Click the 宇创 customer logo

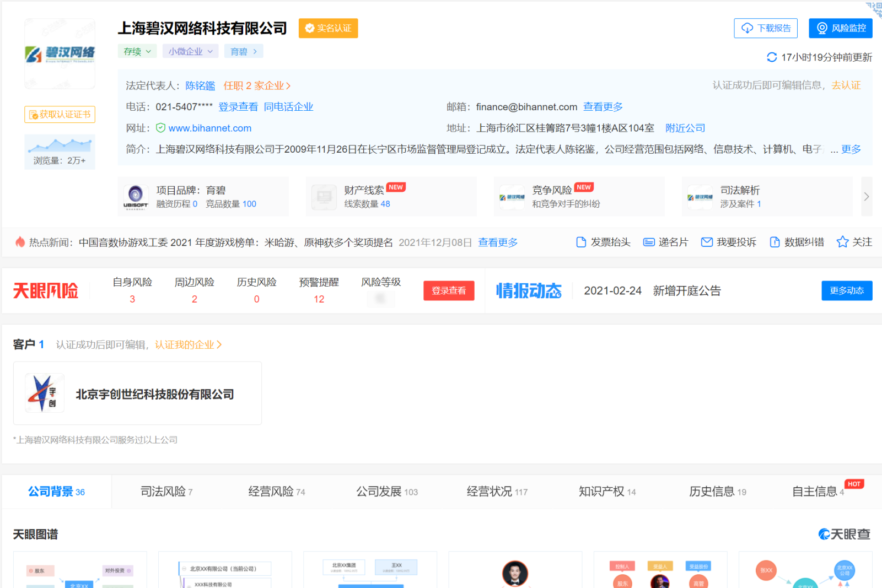(x=45, y=393)
